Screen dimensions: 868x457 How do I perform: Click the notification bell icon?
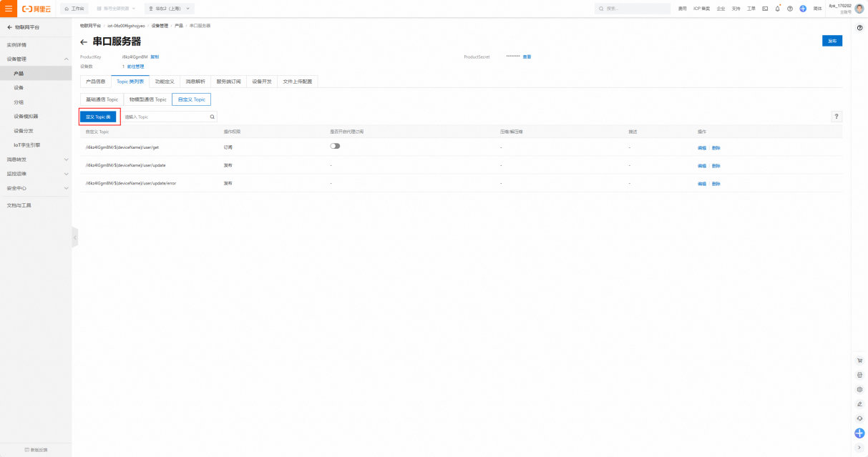777,9
